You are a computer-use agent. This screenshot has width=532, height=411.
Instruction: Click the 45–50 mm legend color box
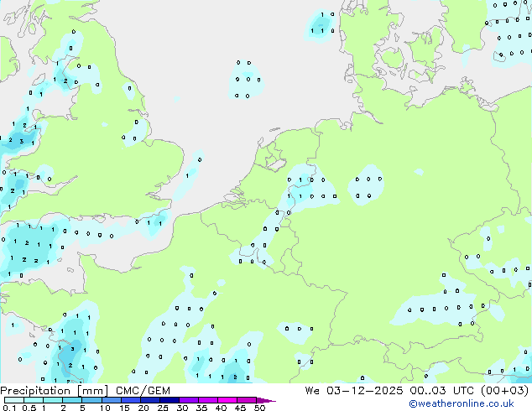tap(247, 400)
